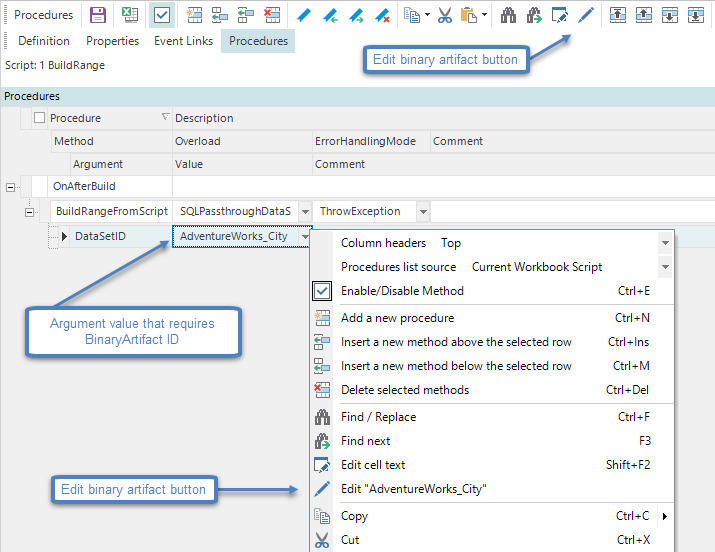Click the plain blue bookmark toolbar icon
Screen dimensions: 715x552
click(304, 15)
